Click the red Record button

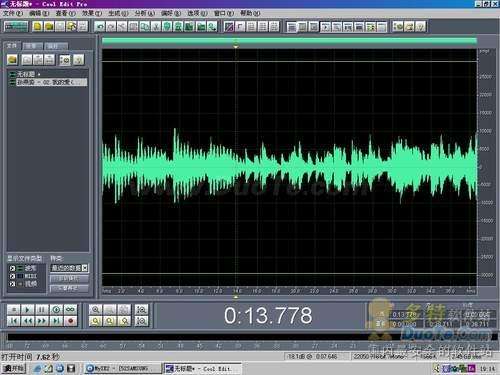[70, 321]
